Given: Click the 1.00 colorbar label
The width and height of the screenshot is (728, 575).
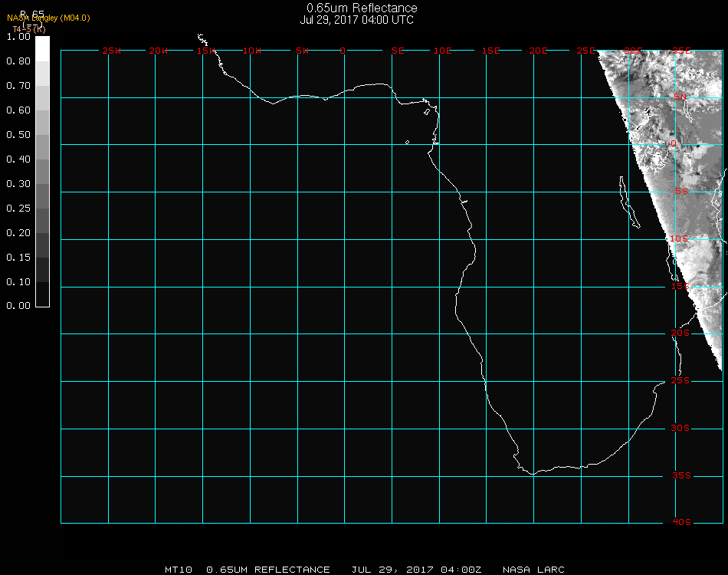Looking at the screenshot, I should [x=18, y=37].
